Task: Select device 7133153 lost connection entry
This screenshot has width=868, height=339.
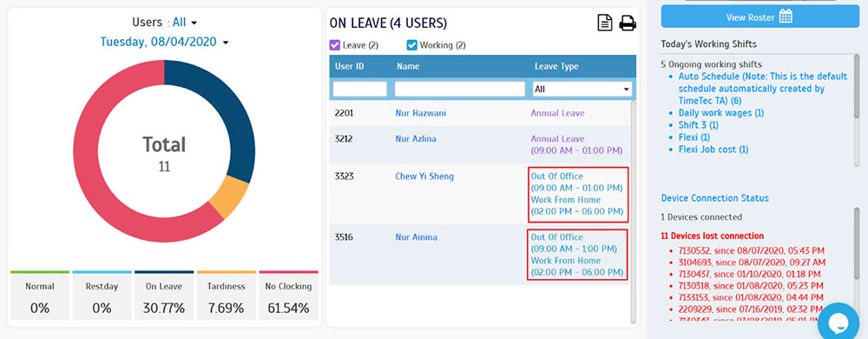Action: click(x=751, y=297)
